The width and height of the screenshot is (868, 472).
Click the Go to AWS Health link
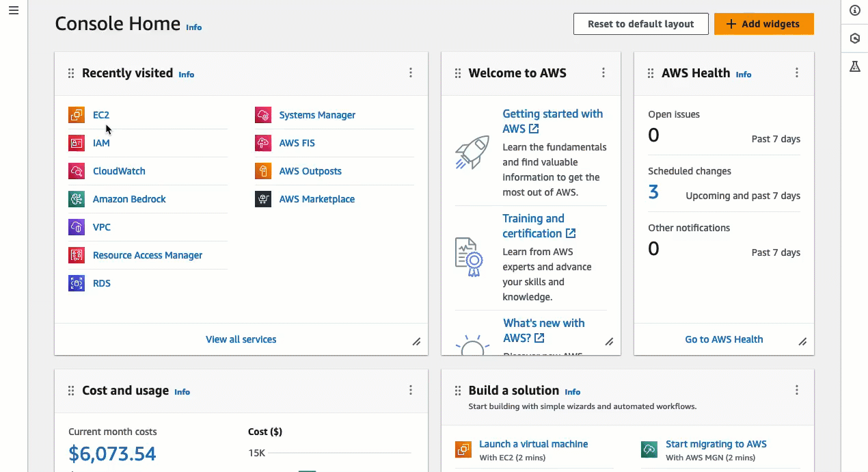coord(724,339)
